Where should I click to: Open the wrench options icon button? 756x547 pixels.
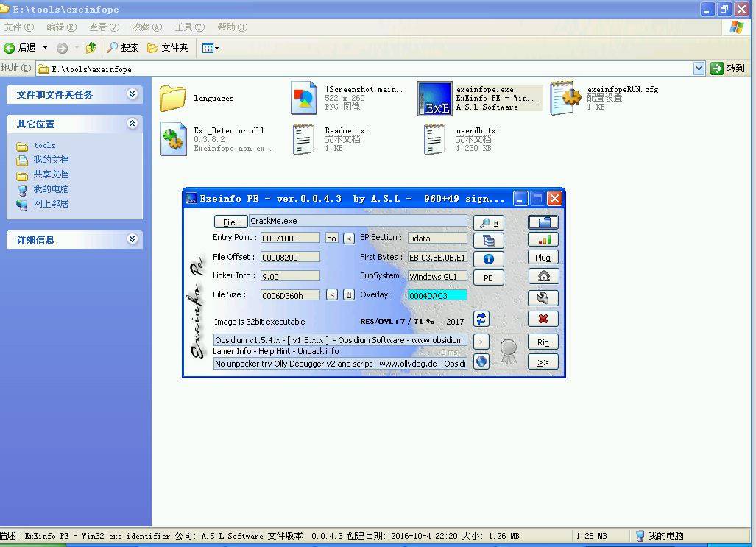pyautogui.click(x=543, y=297)
